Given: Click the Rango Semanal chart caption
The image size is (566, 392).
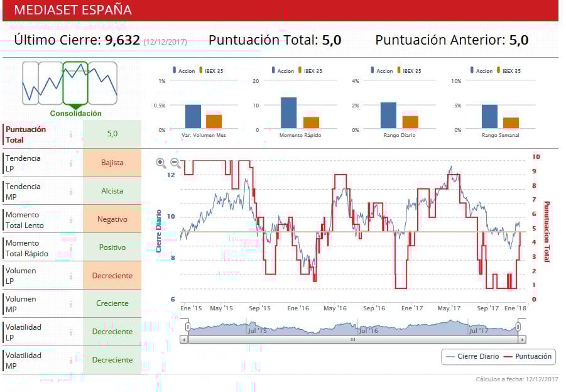Looking at the screenshot, I should point(500,135).
